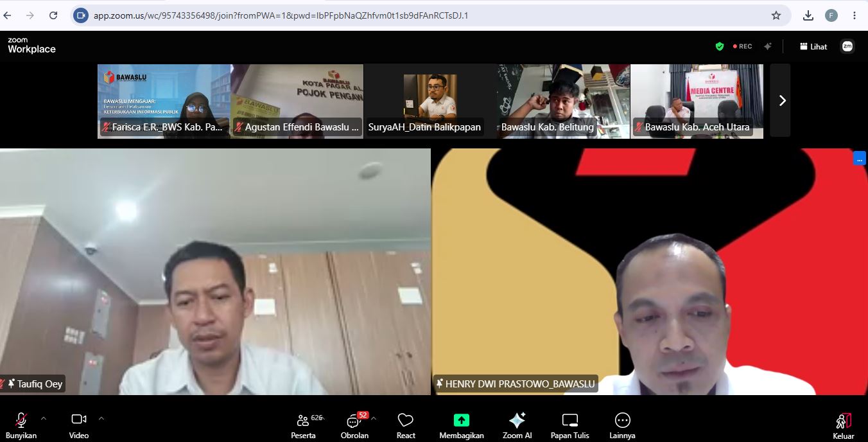This screenshot has height=442, width=868.
Task: Show next participants with right arrow
Action: (781, 100)
